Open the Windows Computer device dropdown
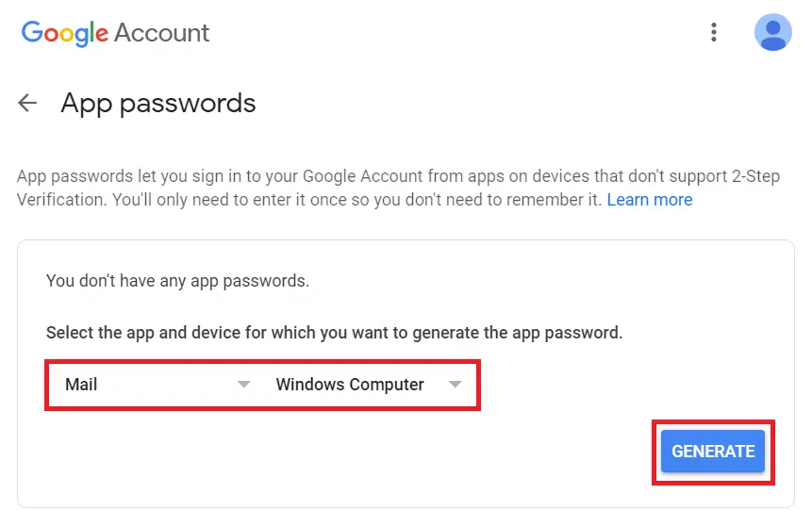812x527 pixels. [369, 384]
